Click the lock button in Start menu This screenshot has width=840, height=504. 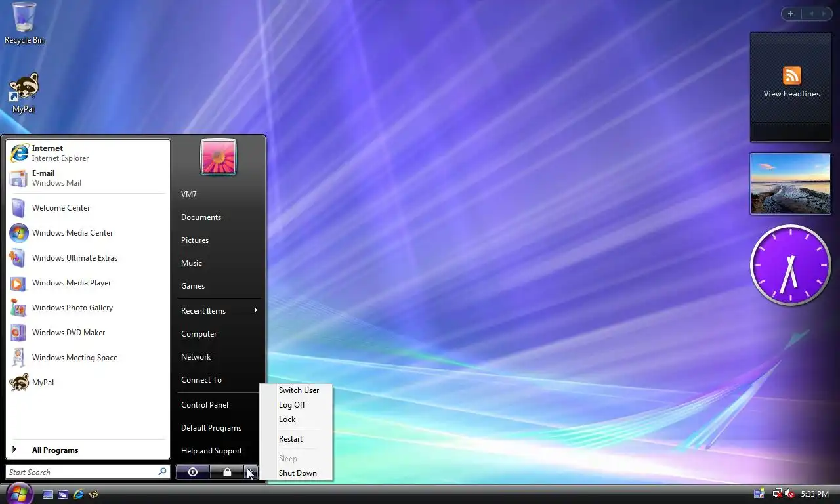click(x=227, y=472)
